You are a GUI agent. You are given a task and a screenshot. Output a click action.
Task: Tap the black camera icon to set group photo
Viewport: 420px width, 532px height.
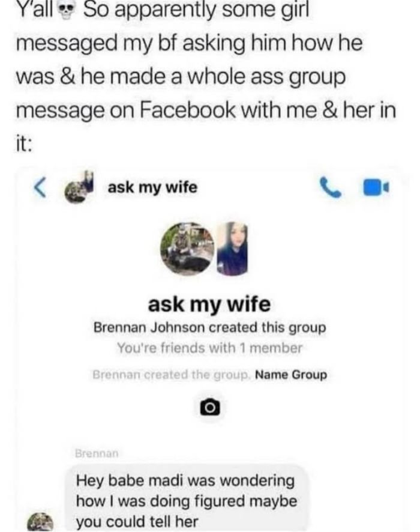(210, 407)
